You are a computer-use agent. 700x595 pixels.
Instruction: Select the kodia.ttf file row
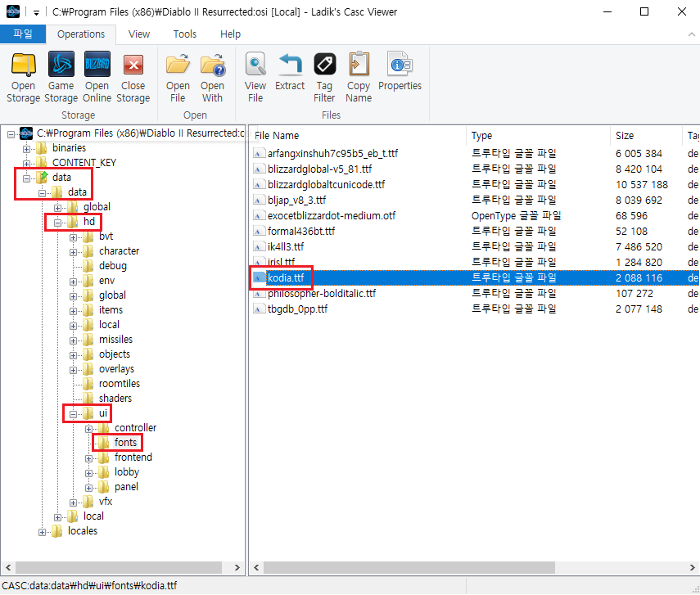tap(474, 278)
